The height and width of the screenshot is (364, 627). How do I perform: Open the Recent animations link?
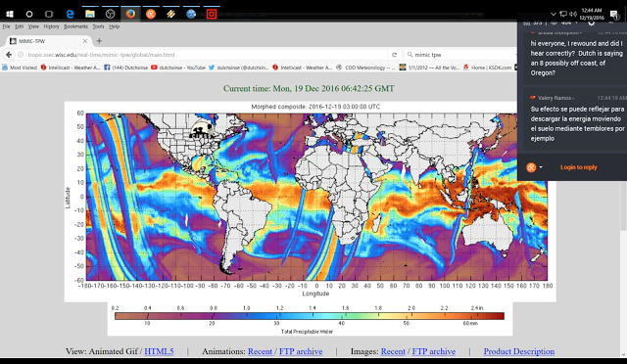(x=260, y=351)
